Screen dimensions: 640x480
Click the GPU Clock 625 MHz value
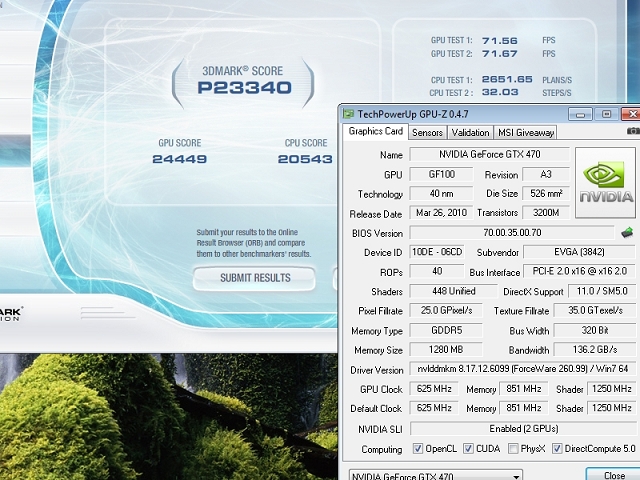tap(434, 389)
